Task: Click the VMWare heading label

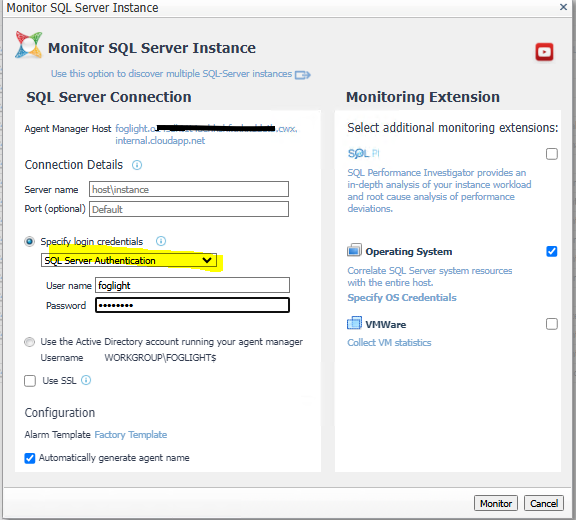Action: [386, 325]
